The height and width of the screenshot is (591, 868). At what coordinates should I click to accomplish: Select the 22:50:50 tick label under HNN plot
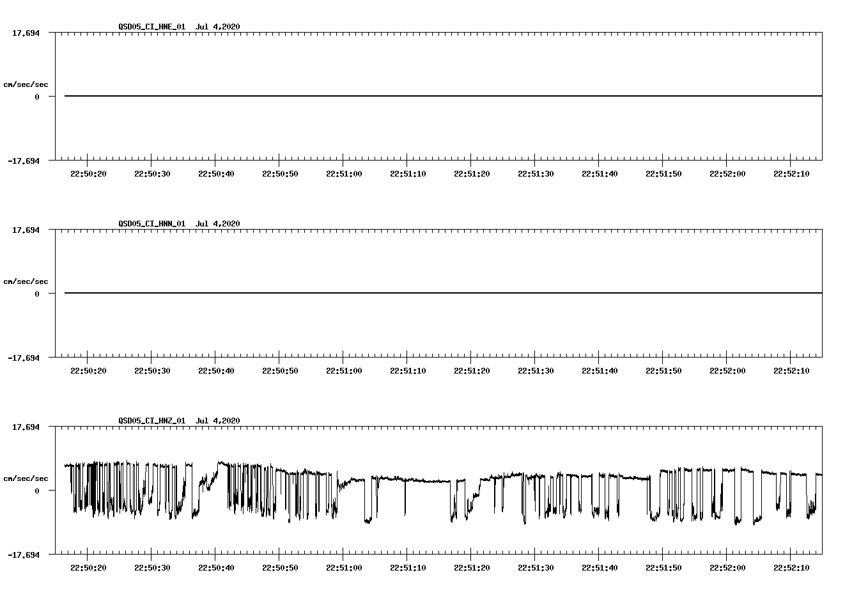(x=280, y=371)
